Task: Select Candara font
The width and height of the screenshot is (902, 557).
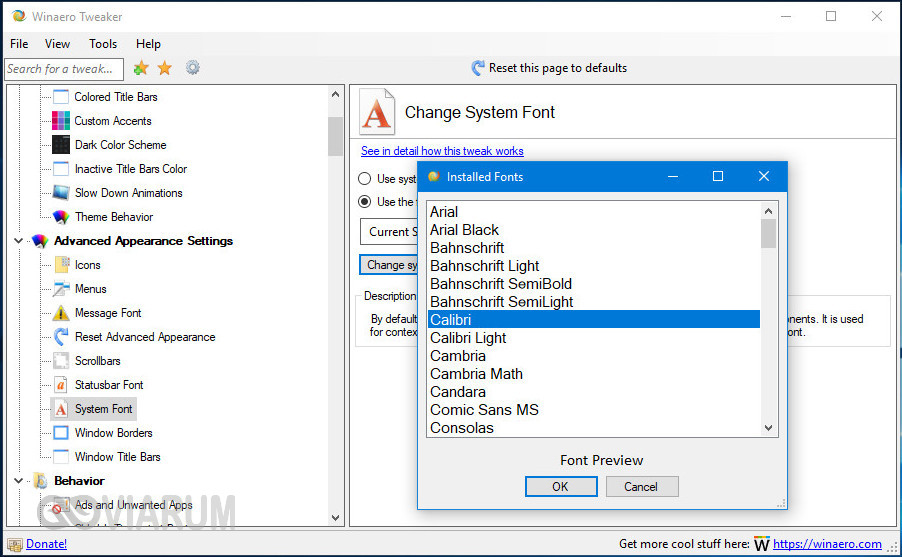Action: pyautogui.click(x=594, y=392)
